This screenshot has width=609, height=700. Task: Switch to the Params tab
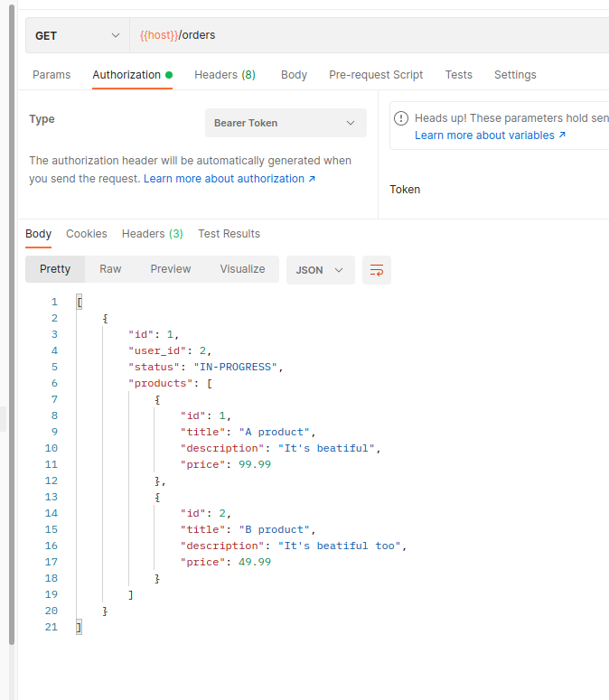tap(52, 75)
